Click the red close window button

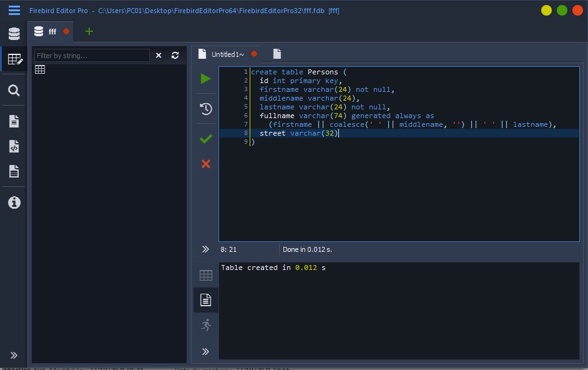coord(577,11)
